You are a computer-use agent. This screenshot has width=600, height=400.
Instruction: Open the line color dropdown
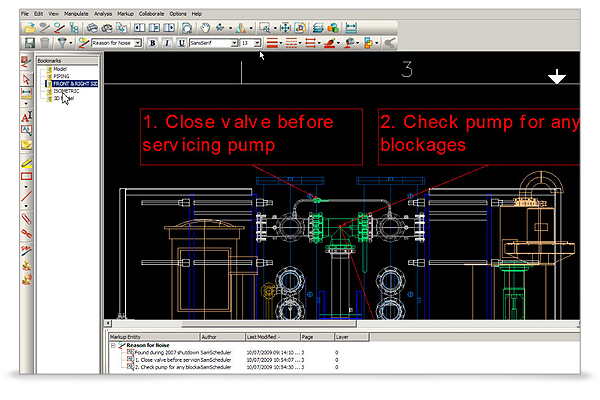277,43
